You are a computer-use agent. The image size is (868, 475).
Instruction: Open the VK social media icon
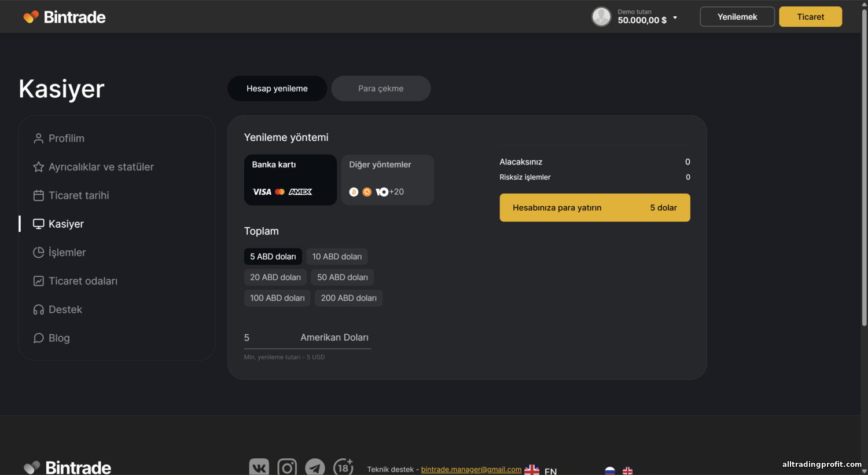pyautogui.click(x=259, y=467)
